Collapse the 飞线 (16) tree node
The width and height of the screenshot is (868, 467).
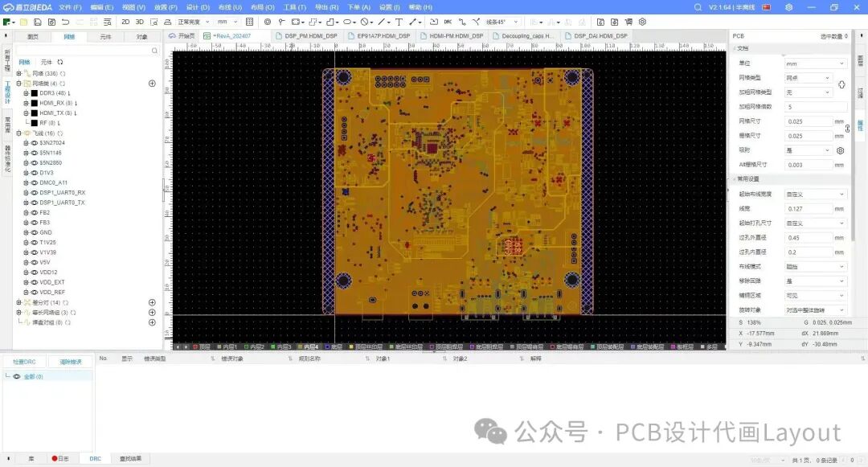pos(18,133)
